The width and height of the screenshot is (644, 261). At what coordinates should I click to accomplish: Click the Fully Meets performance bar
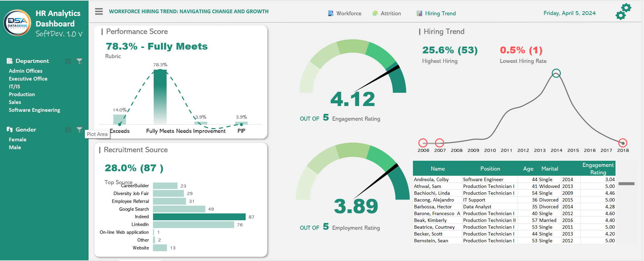pyautogui.click(x=160, y=97)
